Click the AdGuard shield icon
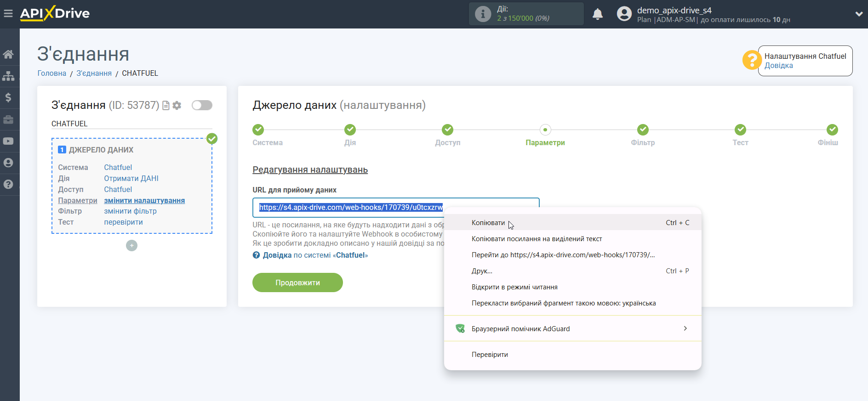The width and height of the screenshot is (868, 401). pyautogui.click(x=460, y=328)
